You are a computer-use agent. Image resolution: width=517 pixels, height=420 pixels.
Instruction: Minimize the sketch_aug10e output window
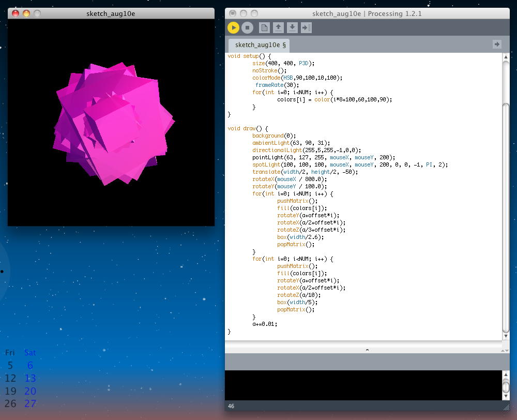[26, 13]
